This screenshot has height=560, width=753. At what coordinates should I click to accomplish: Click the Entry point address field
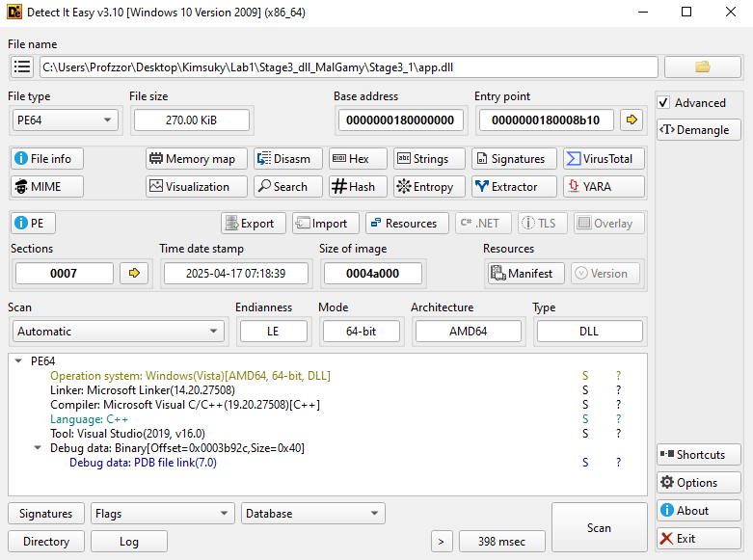546,120
